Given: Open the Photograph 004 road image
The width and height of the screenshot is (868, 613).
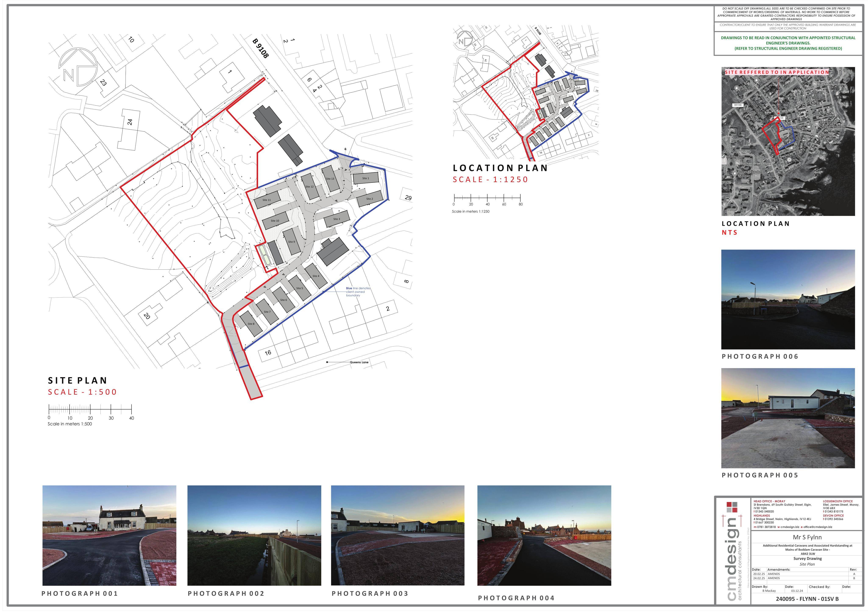Looking at the screenshot, I should pos(544,535).
